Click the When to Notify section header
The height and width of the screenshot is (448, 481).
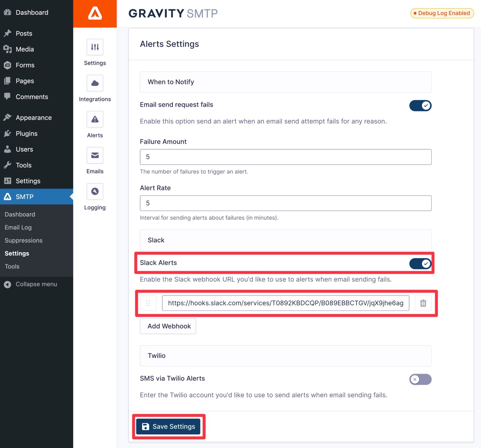click(286, 82)
